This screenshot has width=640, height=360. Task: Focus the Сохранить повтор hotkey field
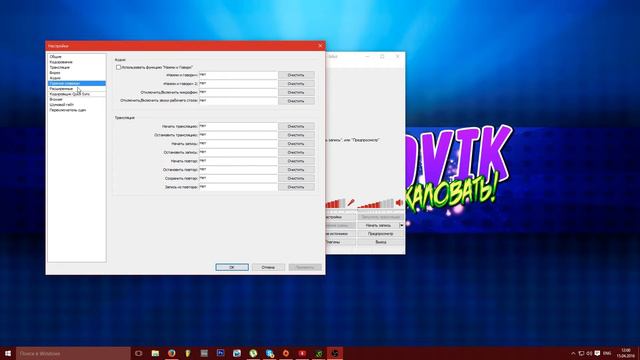238,178
